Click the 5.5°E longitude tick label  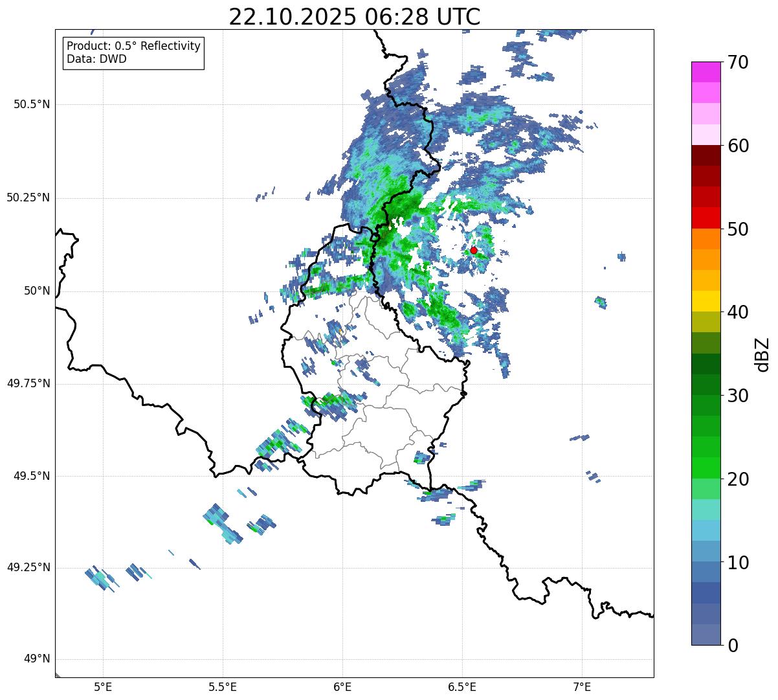[223, 686]
